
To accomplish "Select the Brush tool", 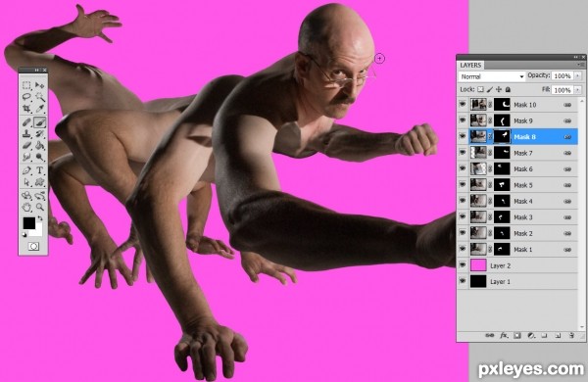I will click(39, 122).
